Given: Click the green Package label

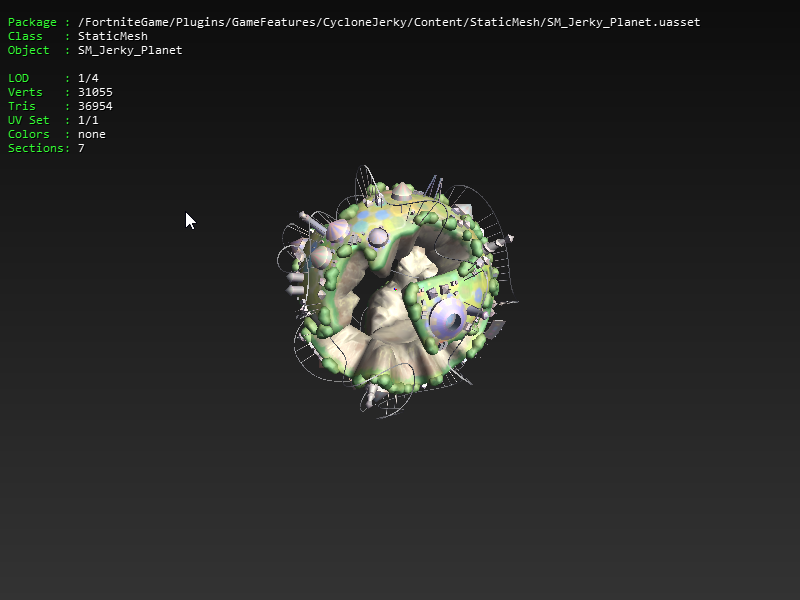Looking at the screenshot, I should [x=32, y=22].
